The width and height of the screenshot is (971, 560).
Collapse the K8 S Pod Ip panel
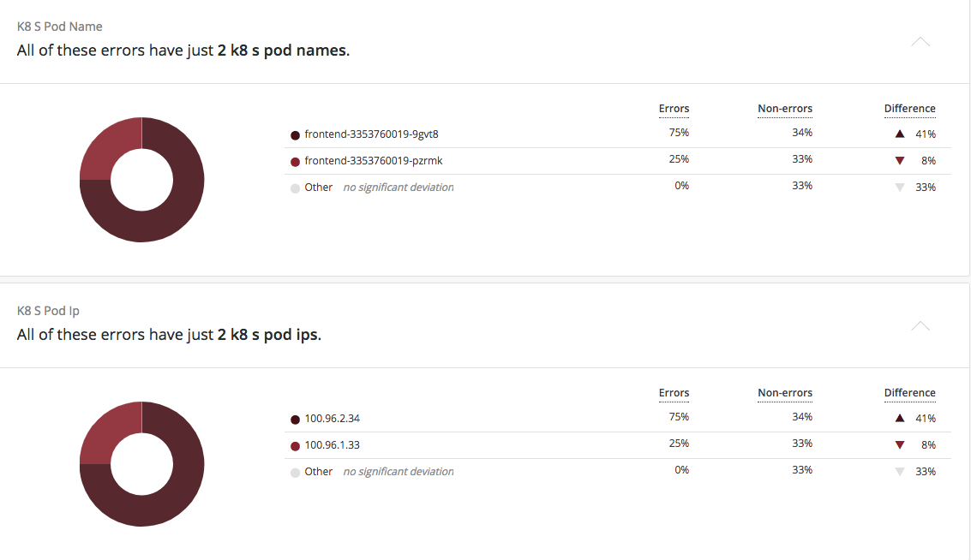pos(920,325)
